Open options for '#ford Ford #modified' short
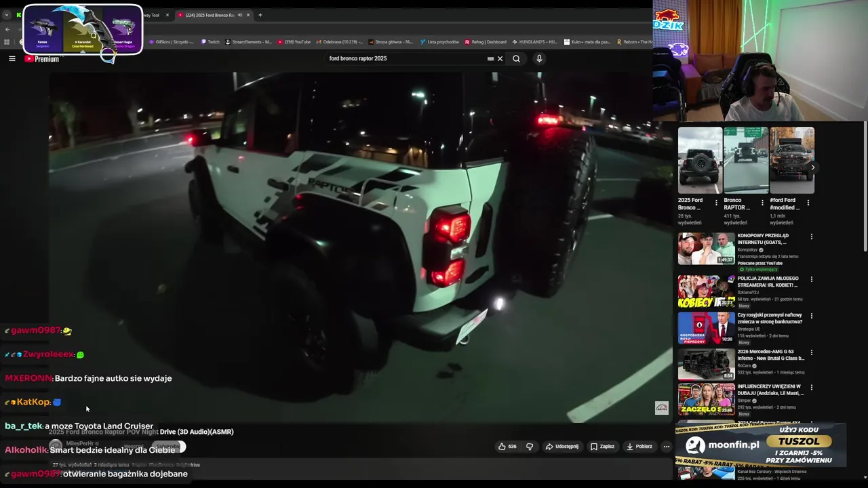Image resolution: width=868 pixels, height=488 pixels. (808, 203)
